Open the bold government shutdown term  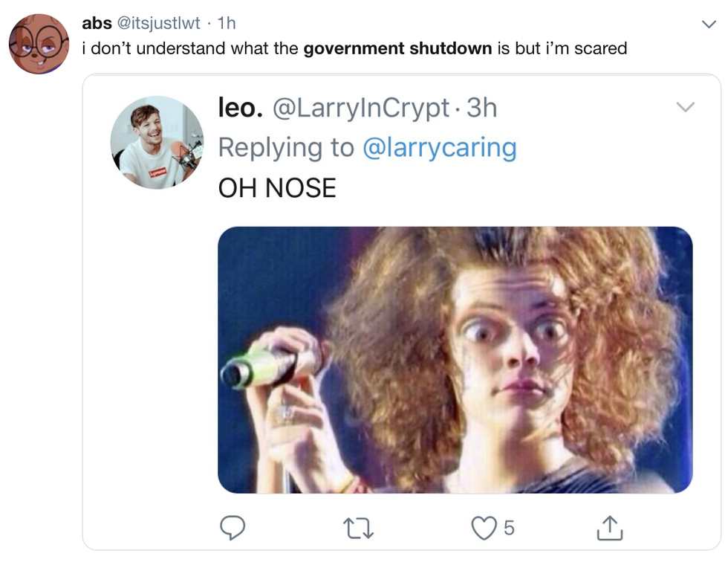(x=397, y=49)
